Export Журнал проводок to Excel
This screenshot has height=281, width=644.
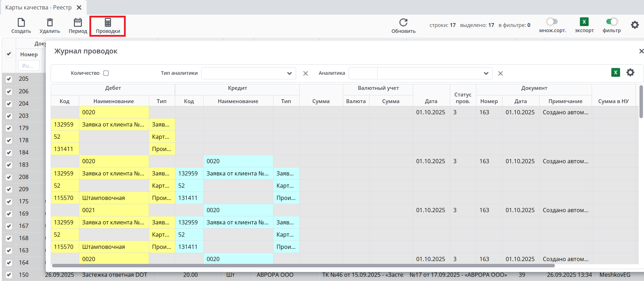tap(615, 73)
